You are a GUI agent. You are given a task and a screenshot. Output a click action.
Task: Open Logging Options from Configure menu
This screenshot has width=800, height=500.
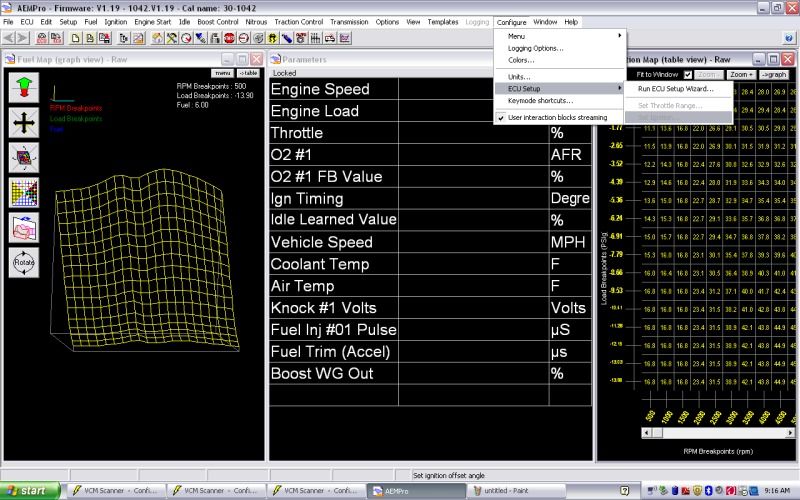(x=535, y=47)
